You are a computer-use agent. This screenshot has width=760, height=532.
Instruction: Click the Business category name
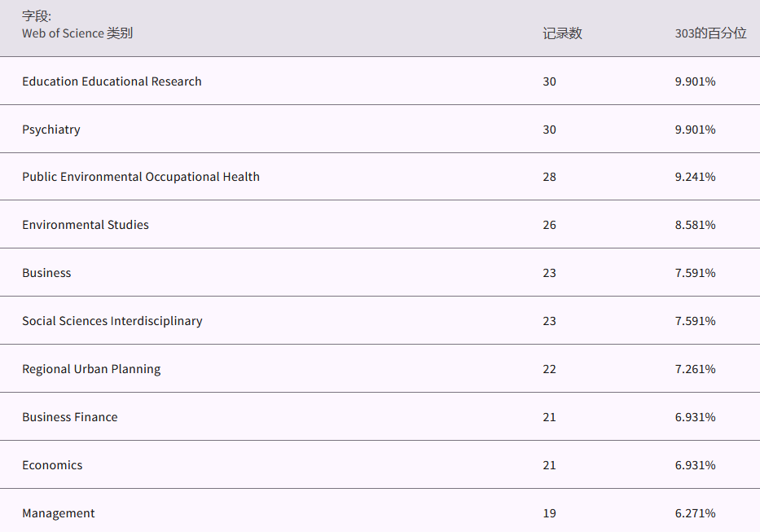pyautogui.click(x=46, y=273)
